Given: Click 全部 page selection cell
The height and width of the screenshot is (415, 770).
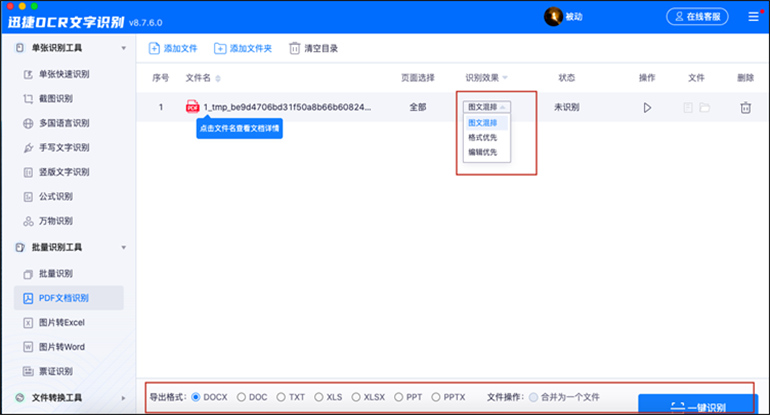Looking at the screenshot, I should tap(418, 107).
